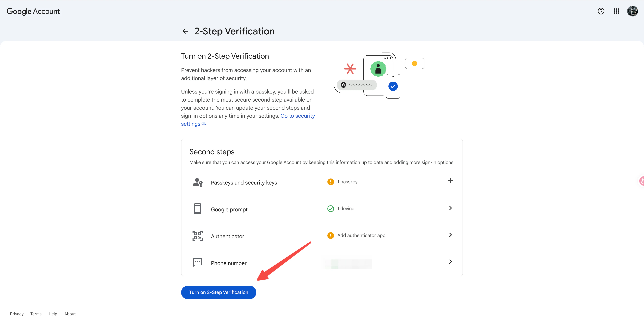This screenshot has height=322, width=644.
Task: Click the Authenticator QR code icon
Action: click(198, 236)
